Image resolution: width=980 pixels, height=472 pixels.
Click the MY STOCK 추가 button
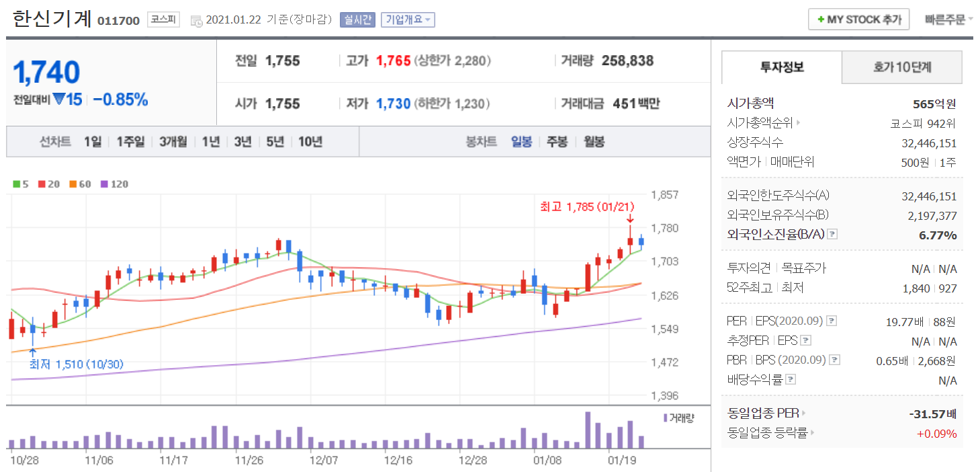858,19
